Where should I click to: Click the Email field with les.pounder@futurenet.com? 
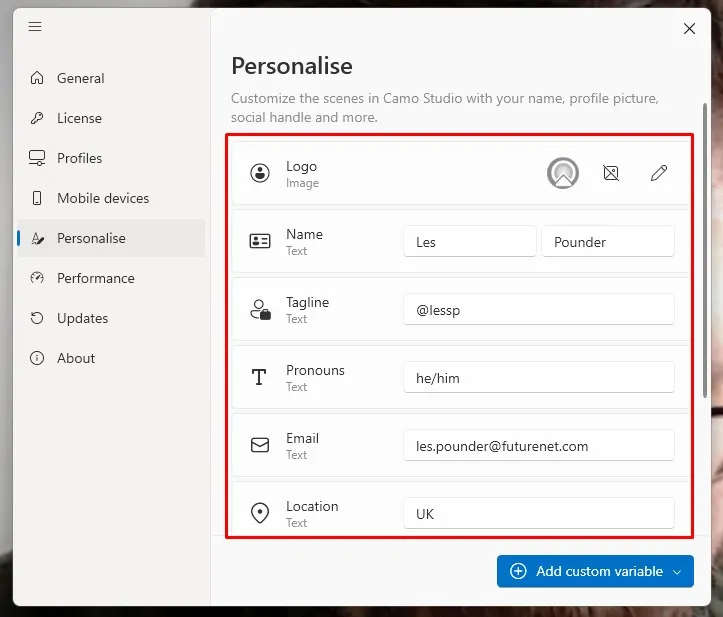click(x=538, y=446)
